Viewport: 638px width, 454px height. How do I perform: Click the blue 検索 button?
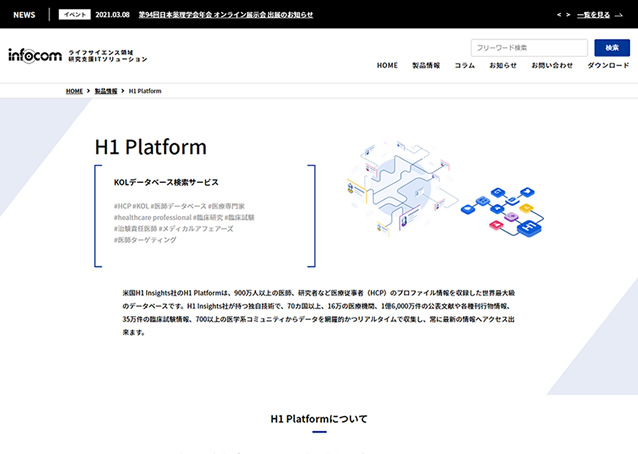pyautogui.click(x=612, y=48)
